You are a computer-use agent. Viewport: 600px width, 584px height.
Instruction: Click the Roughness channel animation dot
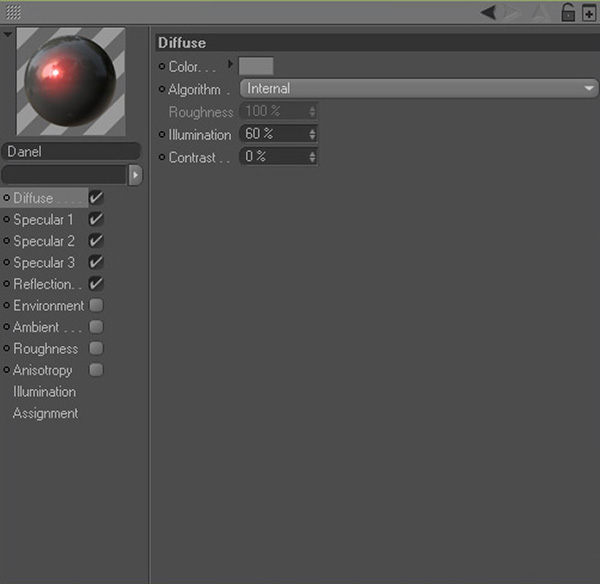7,348
